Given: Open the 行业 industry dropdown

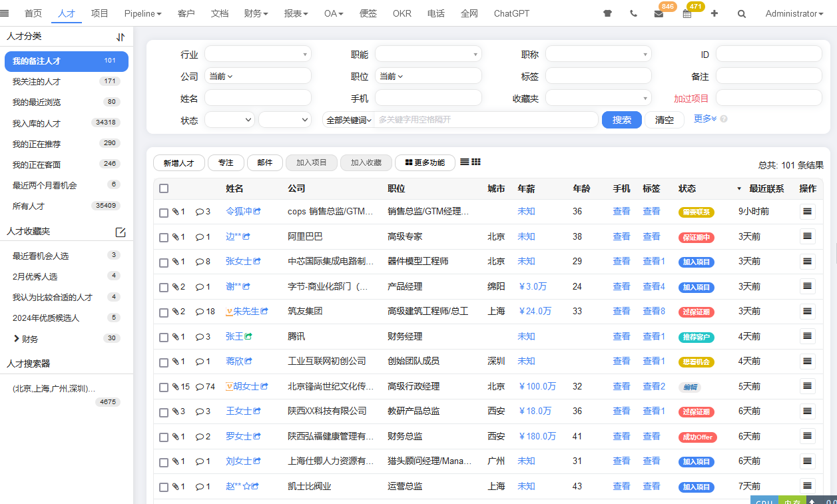Looking at the screenshot, I should point(258,54).
